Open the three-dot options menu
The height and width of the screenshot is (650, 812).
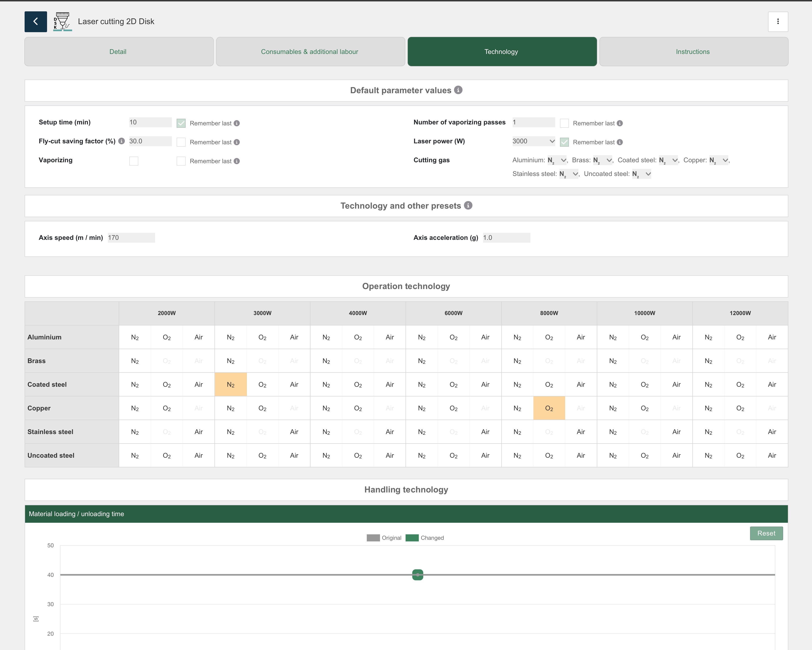(x=778, y=22)
